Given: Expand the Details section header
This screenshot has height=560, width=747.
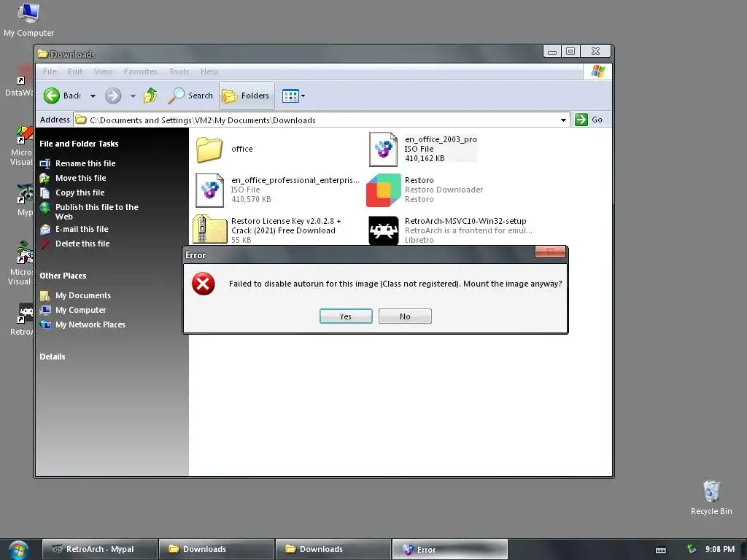Looking at the screenshot, I should [x=53, y=357].
